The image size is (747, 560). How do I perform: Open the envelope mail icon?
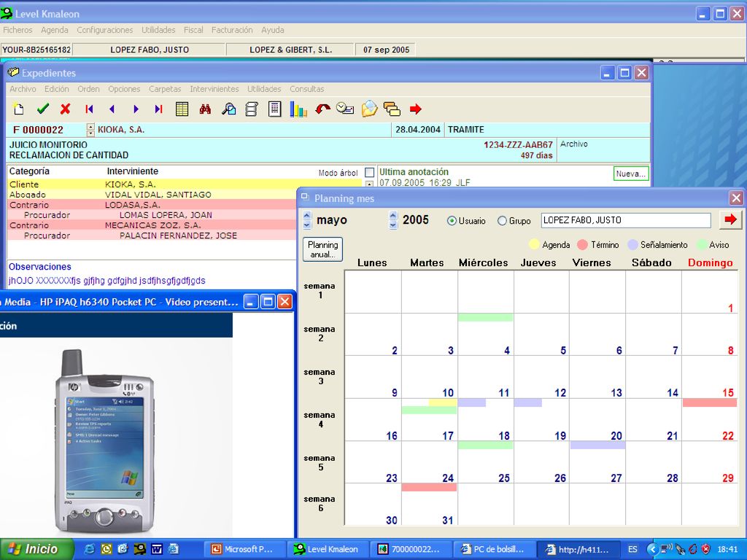tap(369, 109)
